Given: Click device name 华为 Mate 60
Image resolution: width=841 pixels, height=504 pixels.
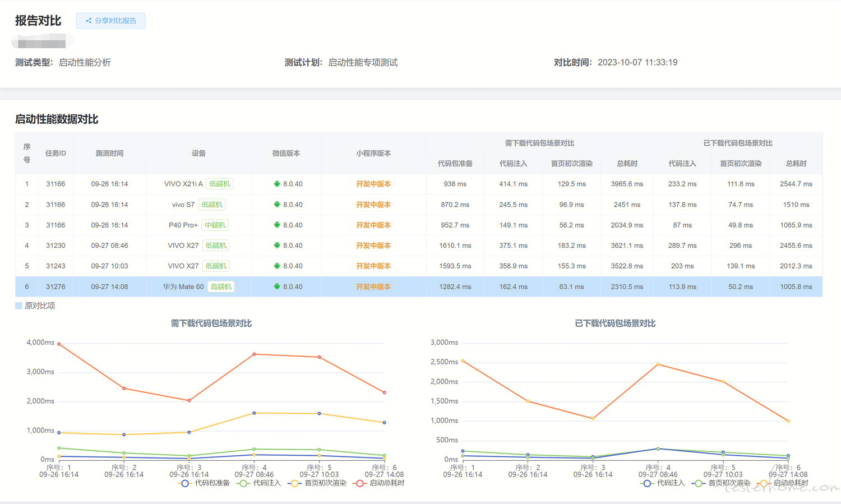Looking at the screenshot, I should pos(183,286).
